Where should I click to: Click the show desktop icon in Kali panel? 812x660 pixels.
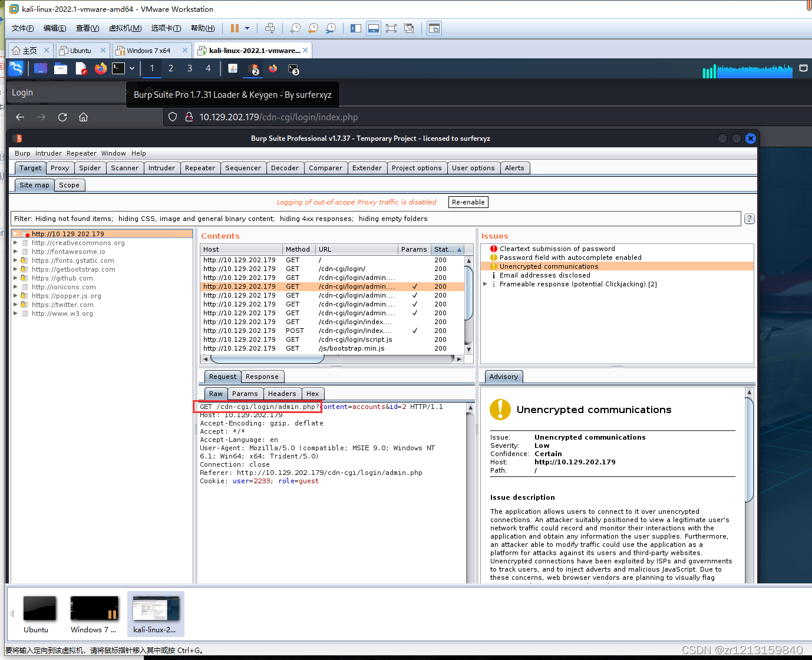41,68
